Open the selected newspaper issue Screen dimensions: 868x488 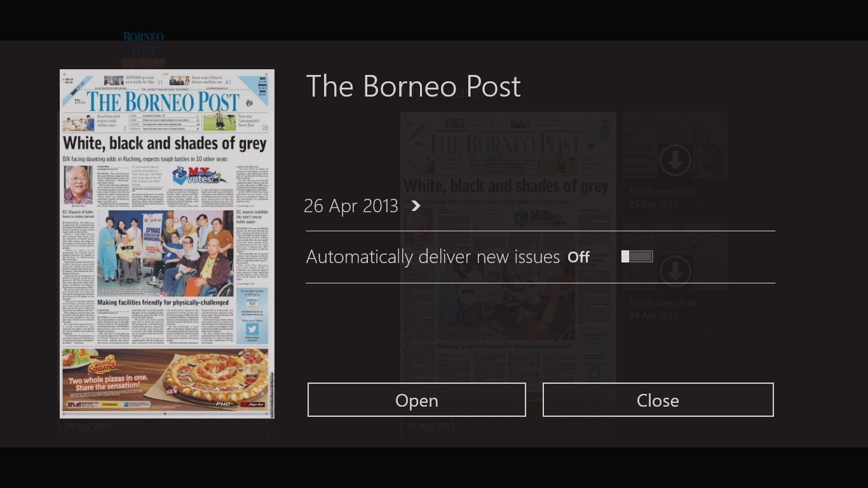point(417,400)
